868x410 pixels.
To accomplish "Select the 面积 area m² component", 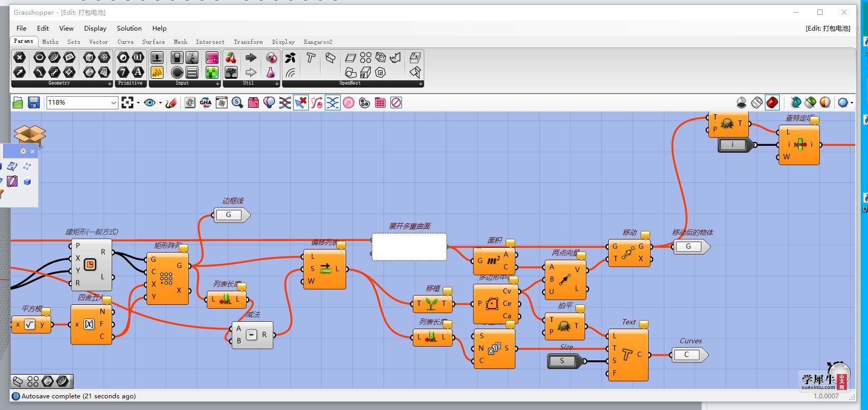I will pyautogui.click(x=493, y=260).
